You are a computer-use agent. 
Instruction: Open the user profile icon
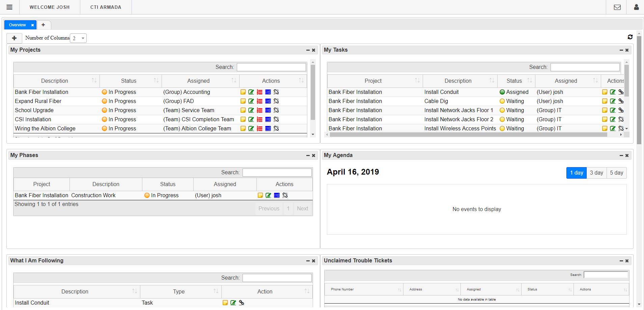coord(636,7)
